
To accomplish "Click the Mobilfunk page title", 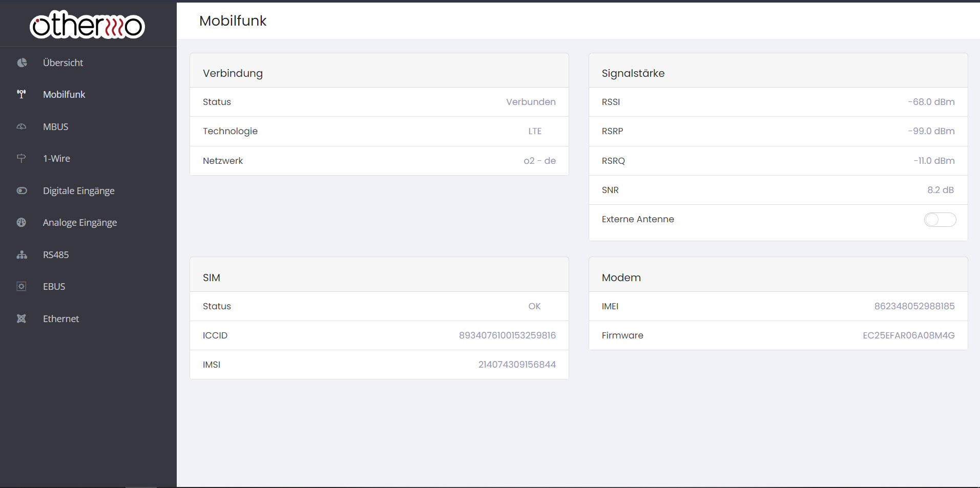I will [x=233, y=21].
